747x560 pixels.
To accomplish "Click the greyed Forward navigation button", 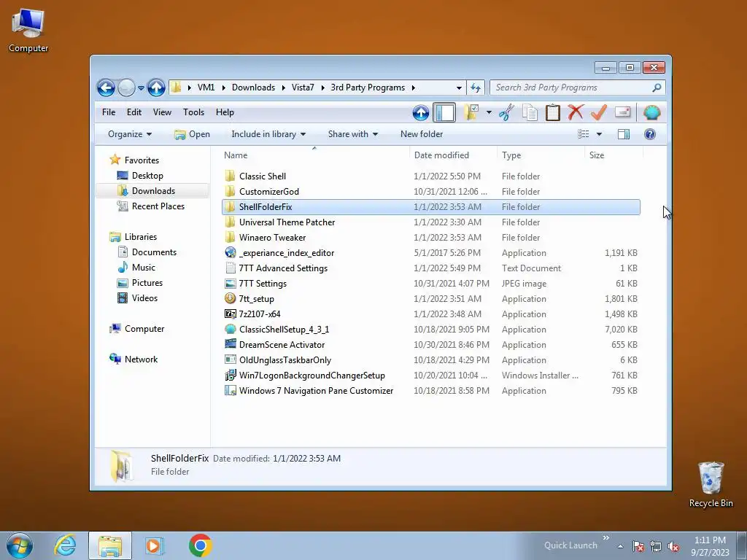I will tap(126, 87).
